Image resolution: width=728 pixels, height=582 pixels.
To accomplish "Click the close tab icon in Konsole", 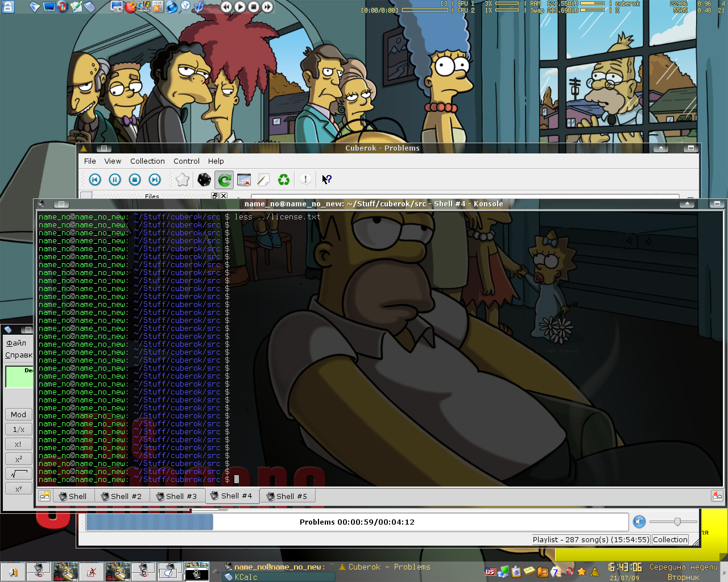I will click(717, 496).
